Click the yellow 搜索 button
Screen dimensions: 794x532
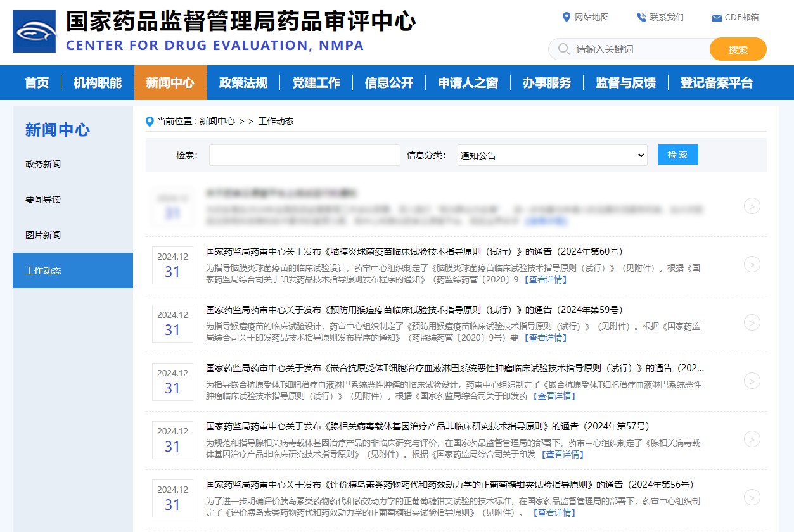[x=738, y=49]
